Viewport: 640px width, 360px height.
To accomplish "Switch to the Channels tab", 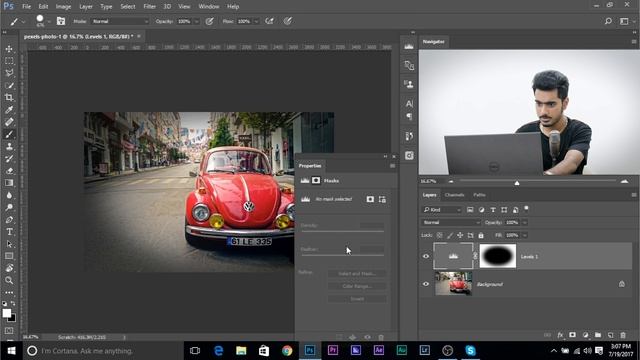I will pyautogui.click(x=454, y=195).
